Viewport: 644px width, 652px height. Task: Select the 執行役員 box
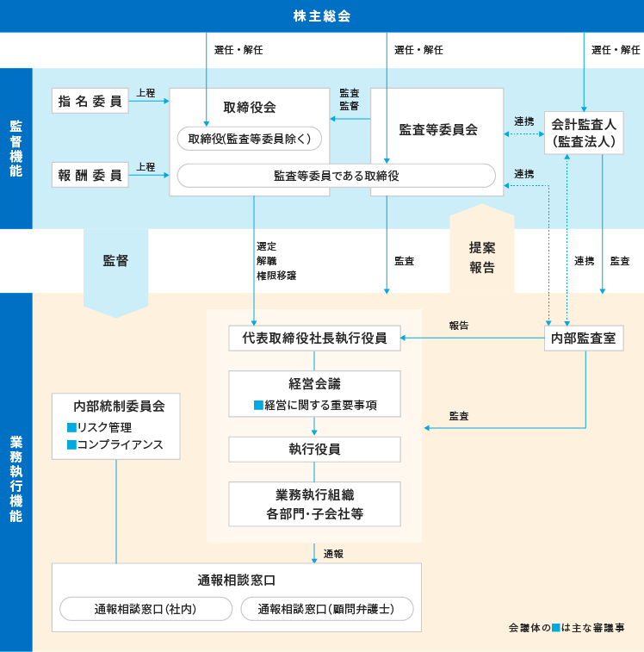click(314, 449)
